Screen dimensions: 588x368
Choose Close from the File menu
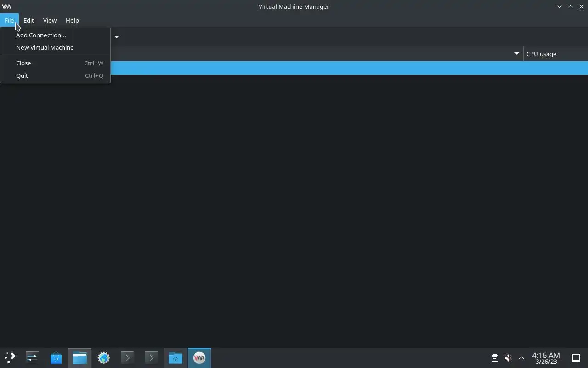(55, 63)
